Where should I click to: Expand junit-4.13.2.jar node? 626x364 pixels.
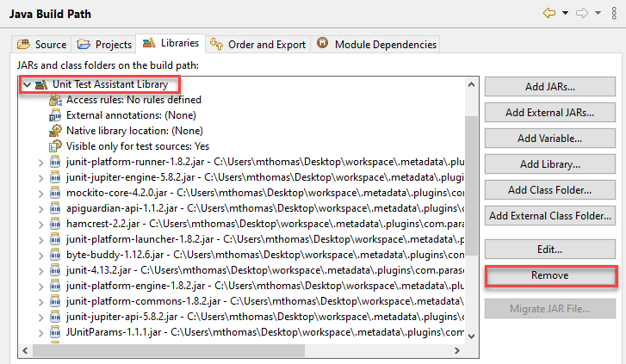(40, 271)
